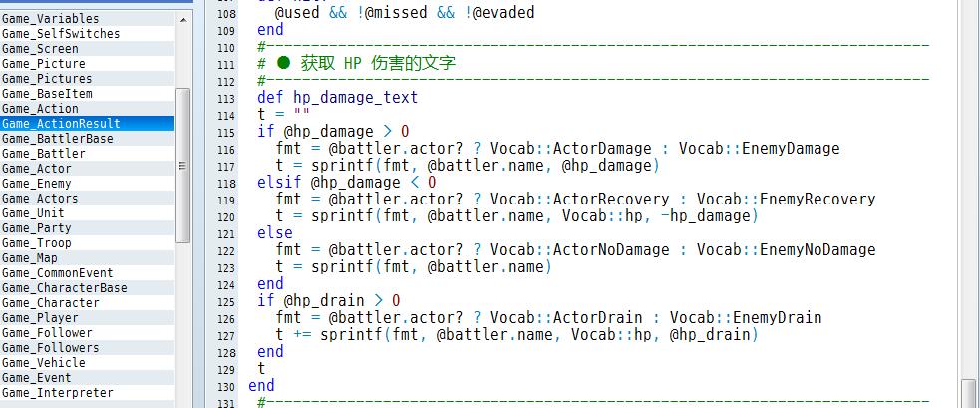
Task: Select Game_Unit script entry
Action: 88,212
